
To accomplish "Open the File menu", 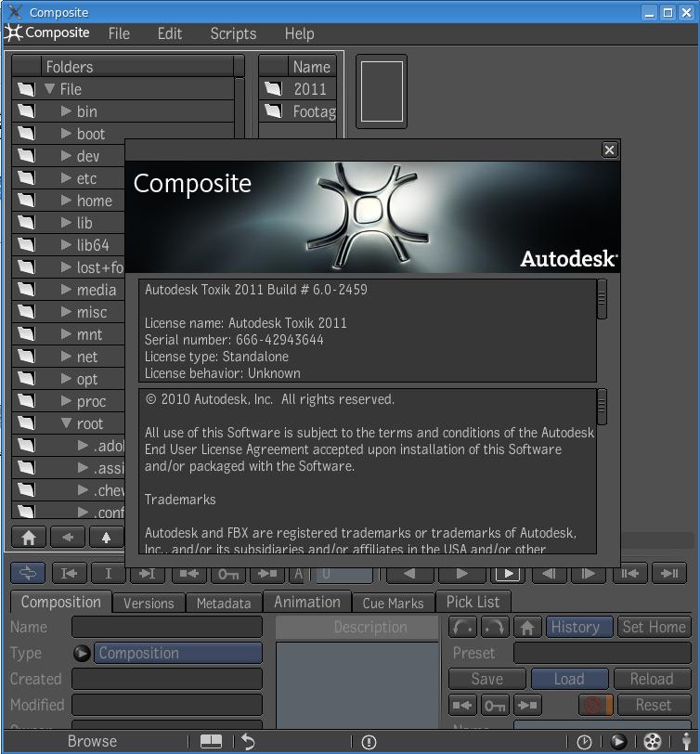I will pyautogui.click(x=119, y=33).
